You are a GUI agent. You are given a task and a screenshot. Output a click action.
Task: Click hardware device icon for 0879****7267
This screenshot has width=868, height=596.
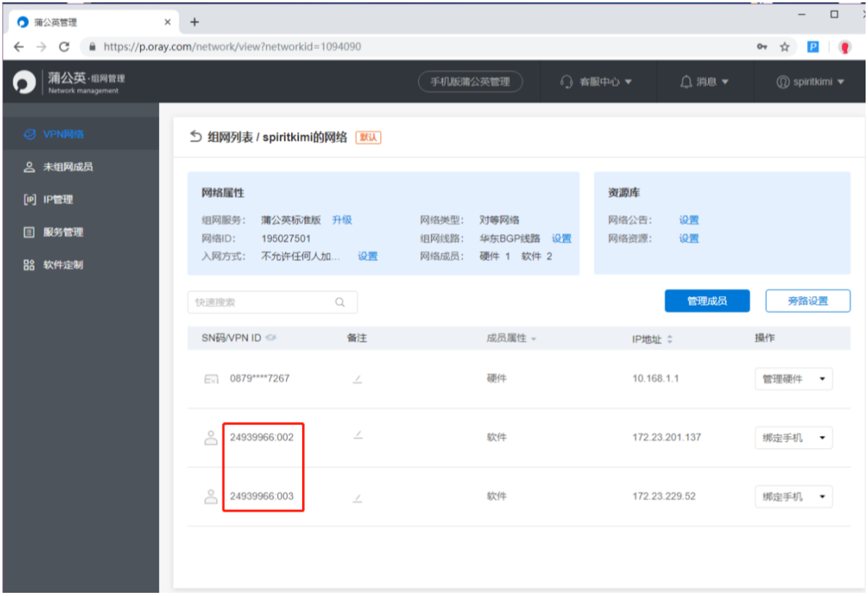pos(211,380)
